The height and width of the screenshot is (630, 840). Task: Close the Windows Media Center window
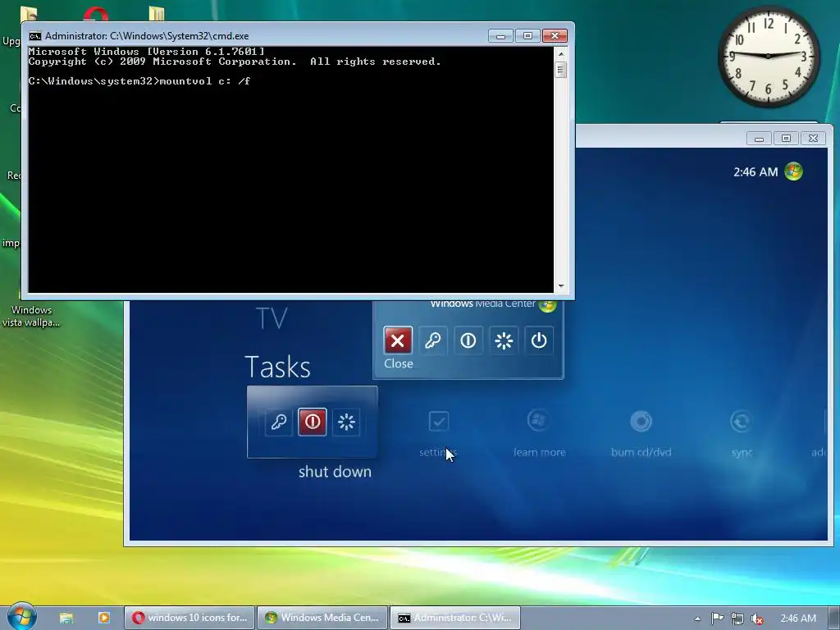(x=813, y=138)
